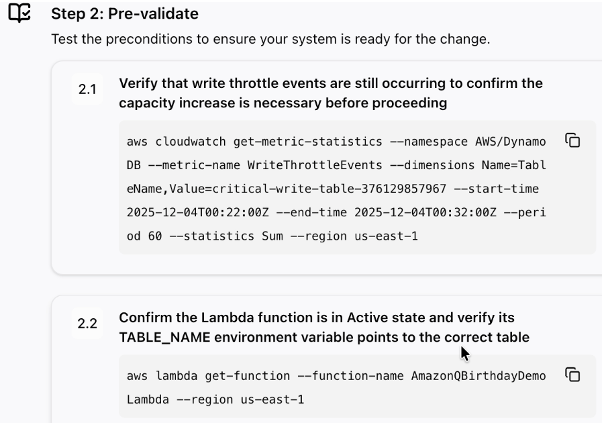Image resolution: width=602 pixels, height=423 pixels.
Task: Click the 2.1 step number badge
Action: 88,89
